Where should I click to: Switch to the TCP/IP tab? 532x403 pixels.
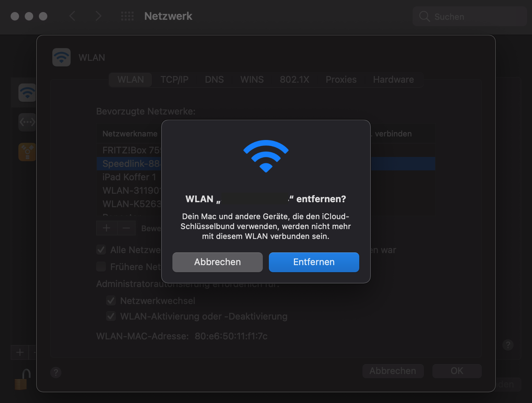(175, 80)
